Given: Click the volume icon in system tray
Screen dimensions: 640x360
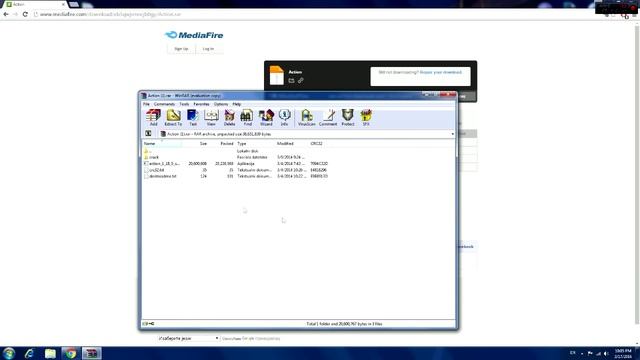Looking at the screenshot, I should point(606,353).
